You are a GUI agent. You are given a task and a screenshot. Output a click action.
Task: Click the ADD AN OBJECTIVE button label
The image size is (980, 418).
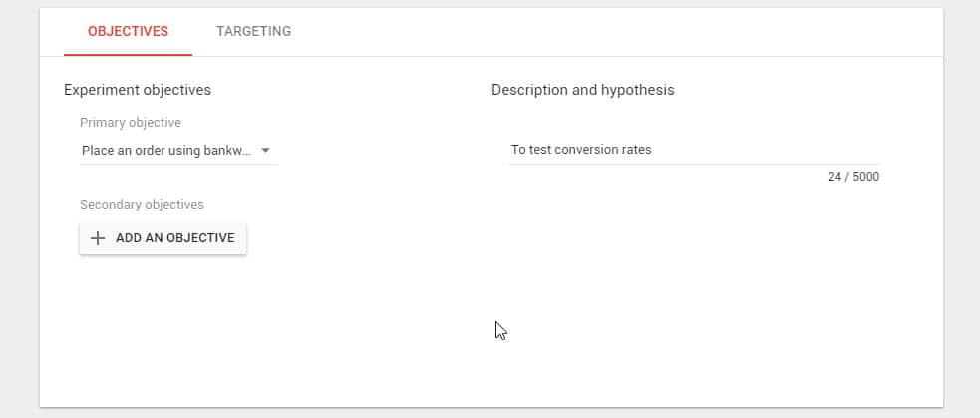pos(175,238)
